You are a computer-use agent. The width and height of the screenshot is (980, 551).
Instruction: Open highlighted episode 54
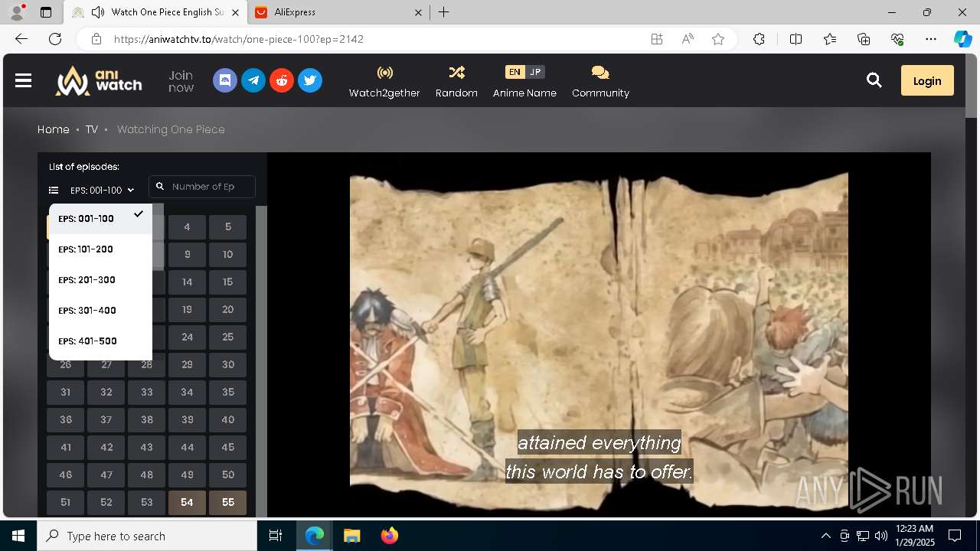point(187,503)
